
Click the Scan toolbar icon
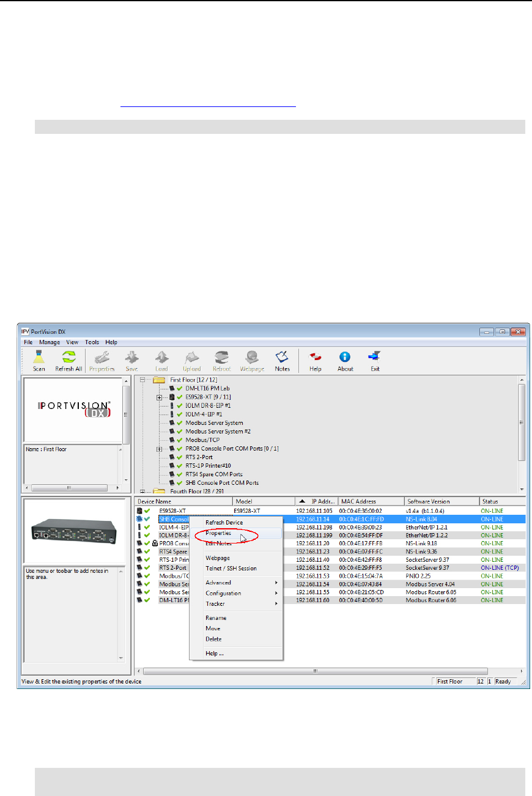[39, 357]
